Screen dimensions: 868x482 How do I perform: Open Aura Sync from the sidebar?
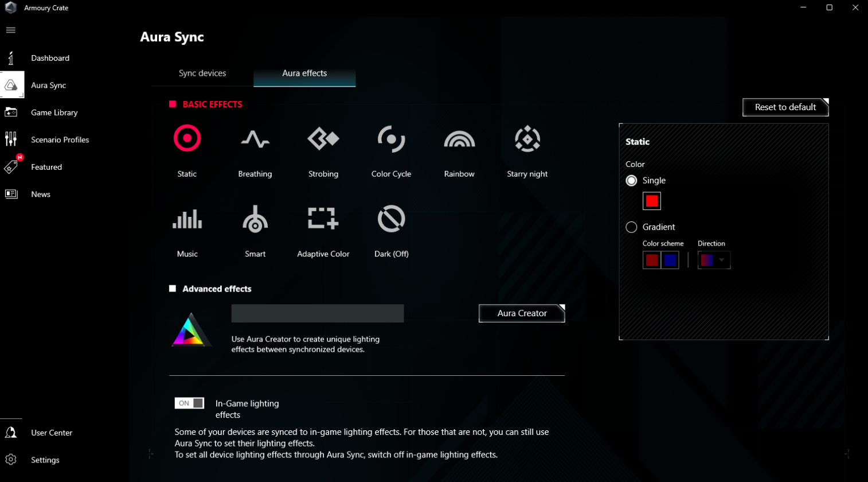[x=49, y=85]
